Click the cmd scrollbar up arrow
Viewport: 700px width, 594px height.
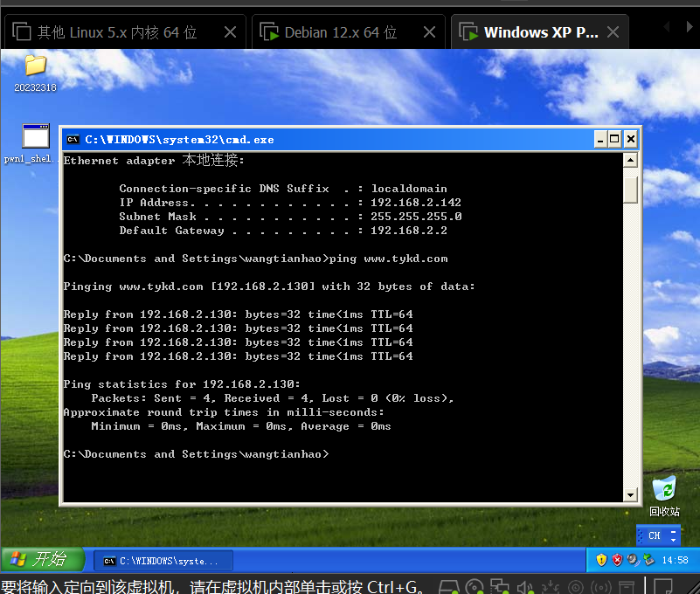pyautogui.click(x=630, y=160)
